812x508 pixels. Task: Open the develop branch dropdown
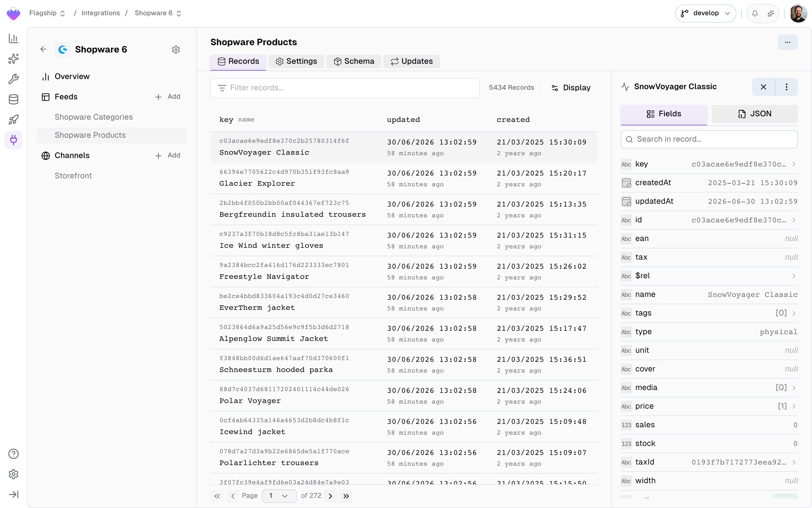click(x=705, y=14)
